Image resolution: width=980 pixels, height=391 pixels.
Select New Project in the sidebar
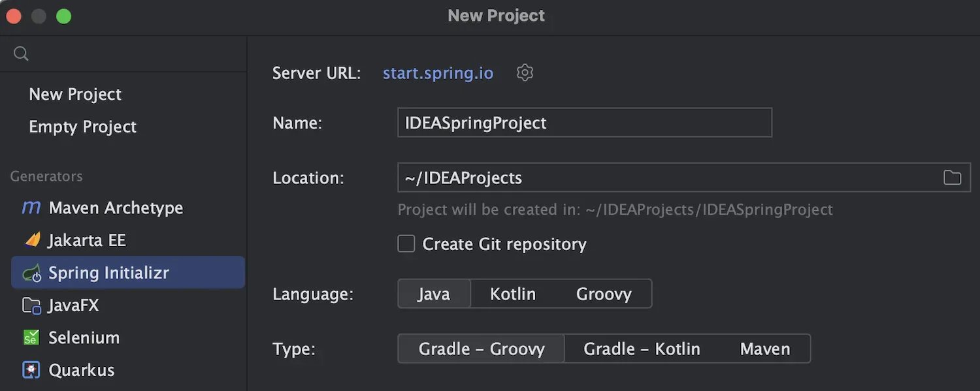point(75,94)
